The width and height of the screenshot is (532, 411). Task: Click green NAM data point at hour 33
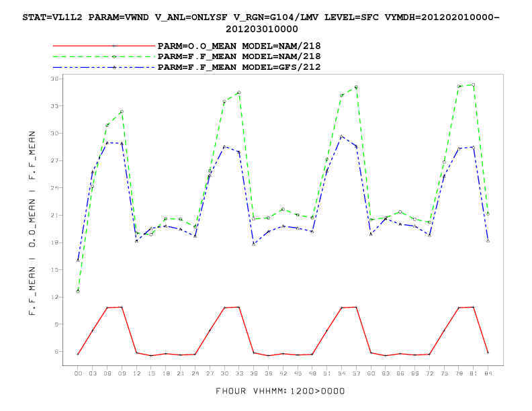point(239,92)
